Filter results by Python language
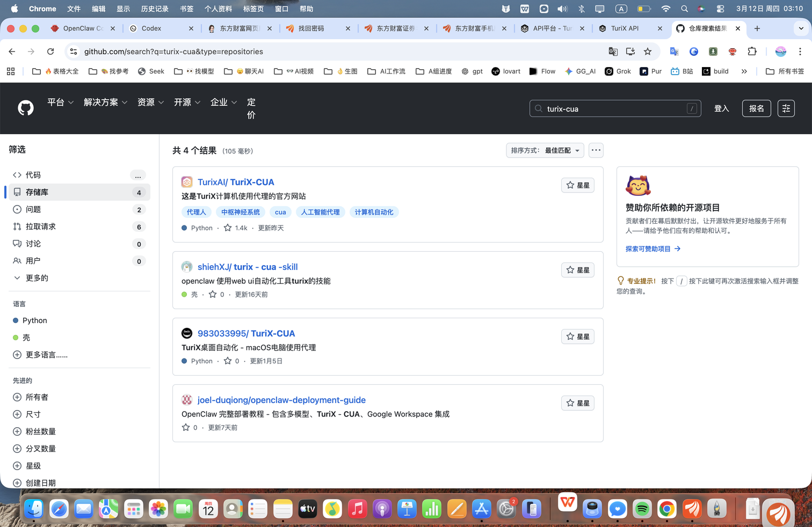 point(35,320)
